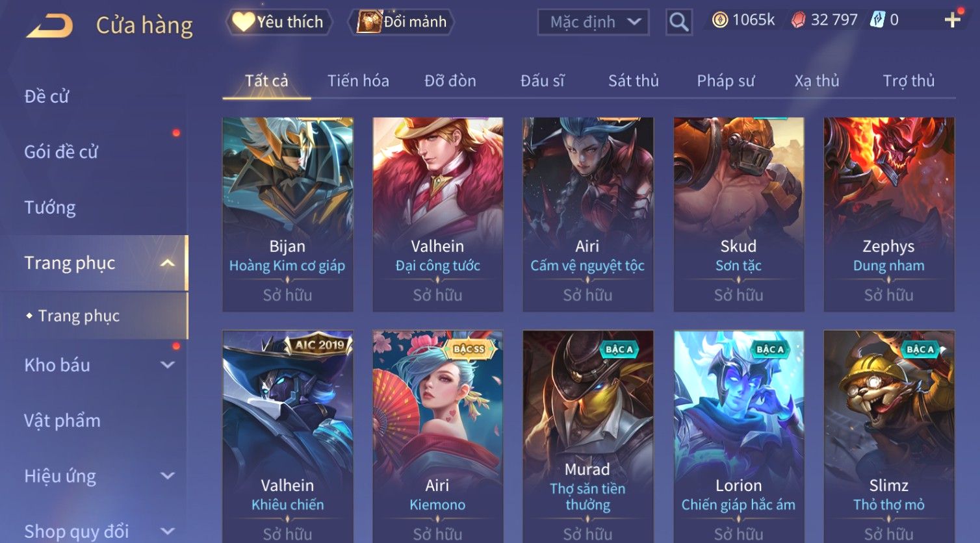
Task: Select Bijan Hoàng Kim cơ giáp skin
Action: point(287,214)
